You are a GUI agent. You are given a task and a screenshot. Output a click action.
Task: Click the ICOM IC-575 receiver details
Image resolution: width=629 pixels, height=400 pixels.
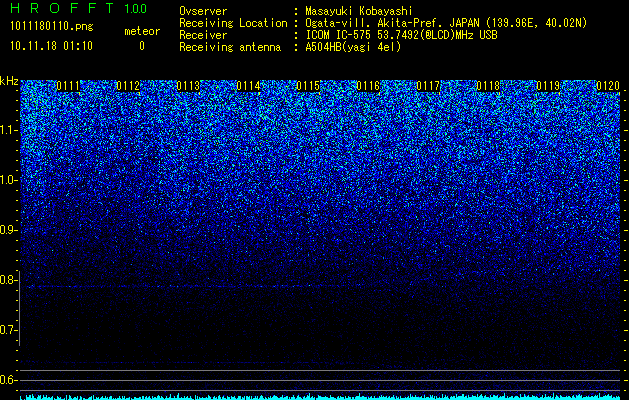pyautogui.click(x=401, y=35)
